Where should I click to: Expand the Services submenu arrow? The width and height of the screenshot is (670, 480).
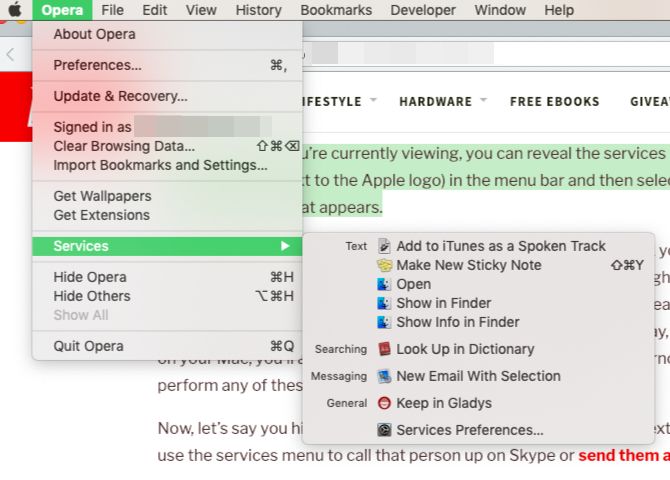(285, 246)
